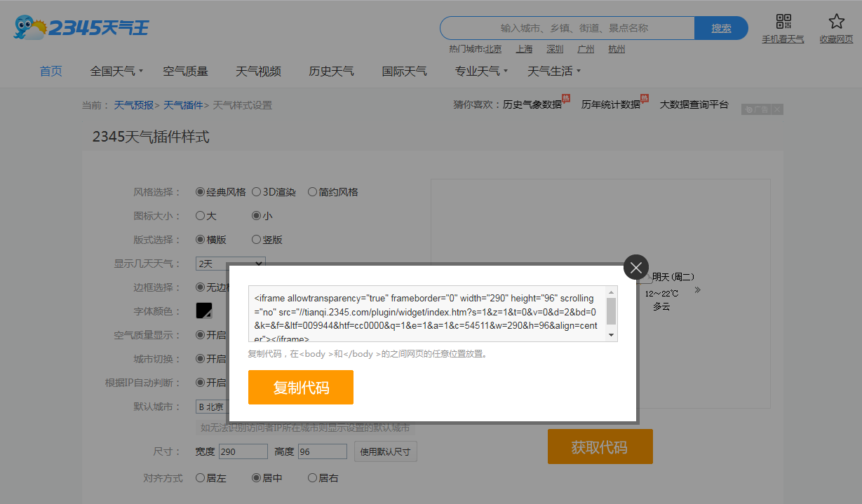
Task: Click the 宽度 input field
Action: pyautogui.click(x=243, y=451)
